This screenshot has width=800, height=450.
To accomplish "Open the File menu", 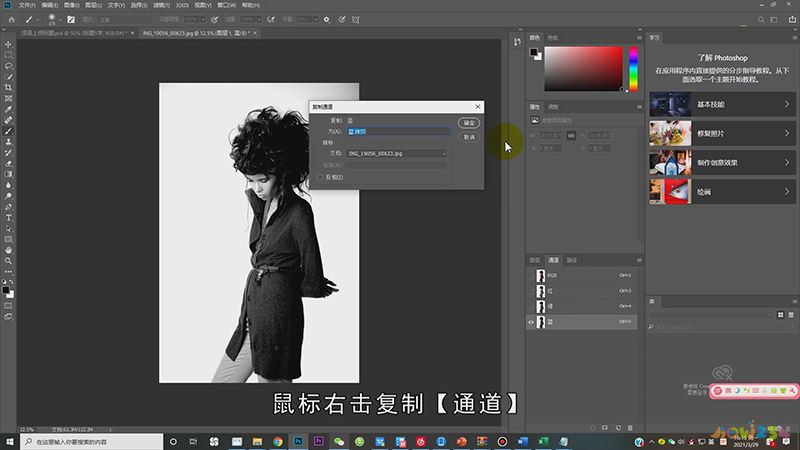I will pos(27,5).
